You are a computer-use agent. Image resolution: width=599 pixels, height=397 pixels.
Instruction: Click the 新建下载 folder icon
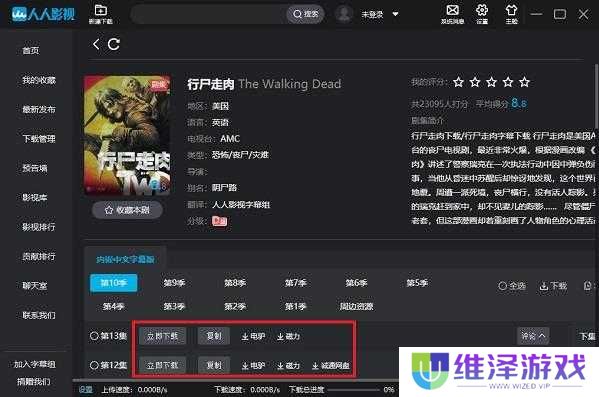(x=101, y=10)
